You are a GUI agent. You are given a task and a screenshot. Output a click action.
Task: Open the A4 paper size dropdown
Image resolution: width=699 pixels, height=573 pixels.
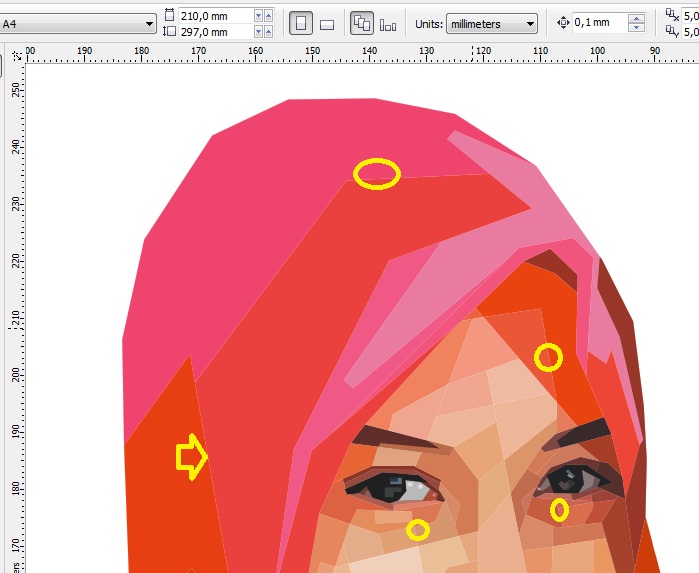78,23
